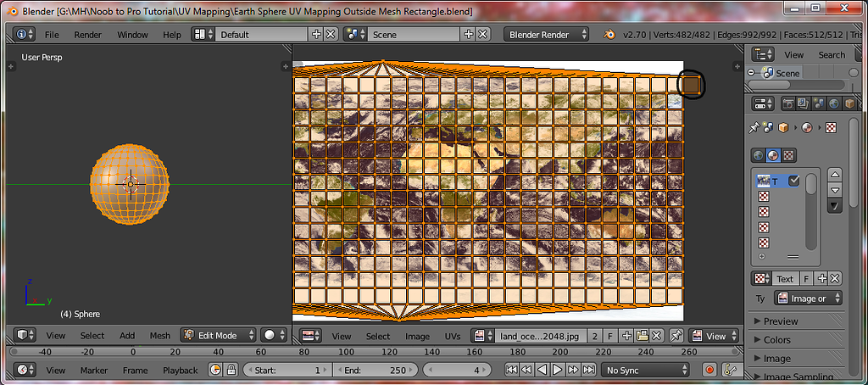This screenshot has width=868, height=385.
Task: Open the Playback menu in timeline
Action: click(180, 370)
